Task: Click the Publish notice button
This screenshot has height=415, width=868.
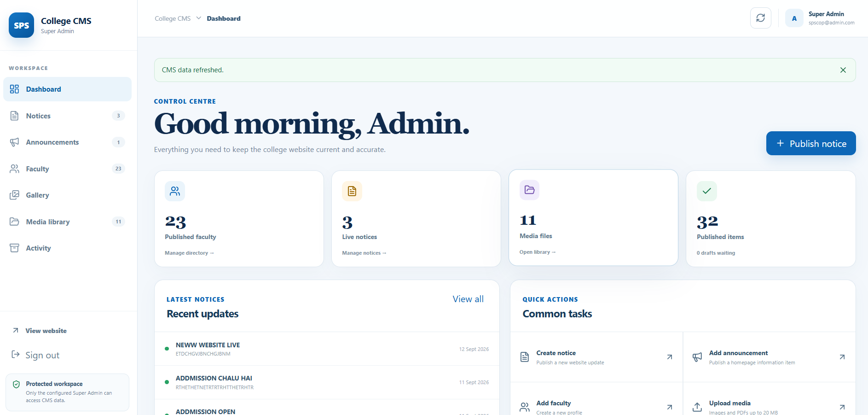Action: click(x=811, y=143)
